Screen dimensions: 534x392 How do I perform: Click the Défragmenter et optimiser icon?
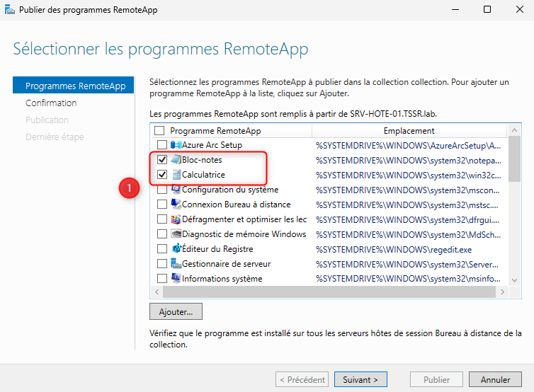coord(176,219)
